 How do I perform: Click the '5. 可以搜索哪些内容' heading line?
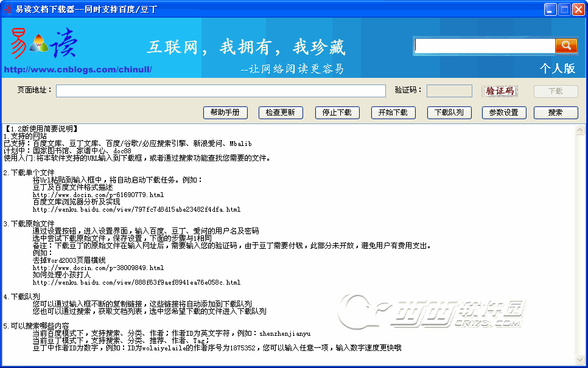point(36,326)
